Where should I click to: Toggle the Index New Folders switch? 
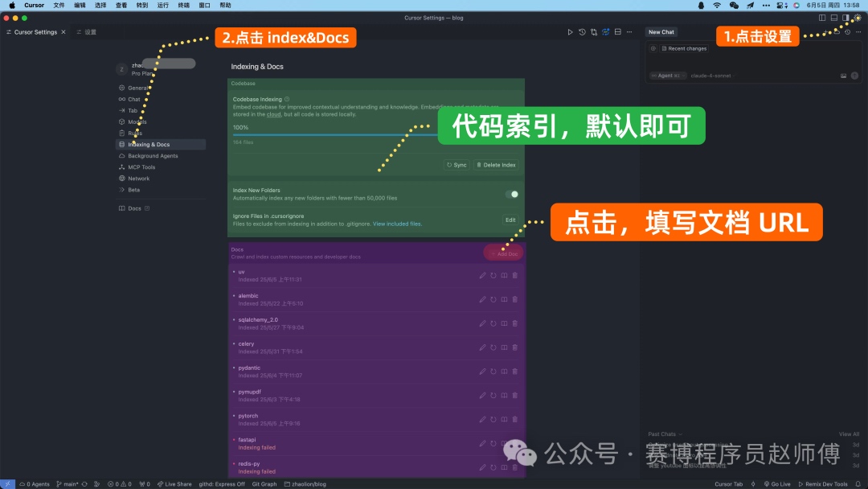[512, 195]
